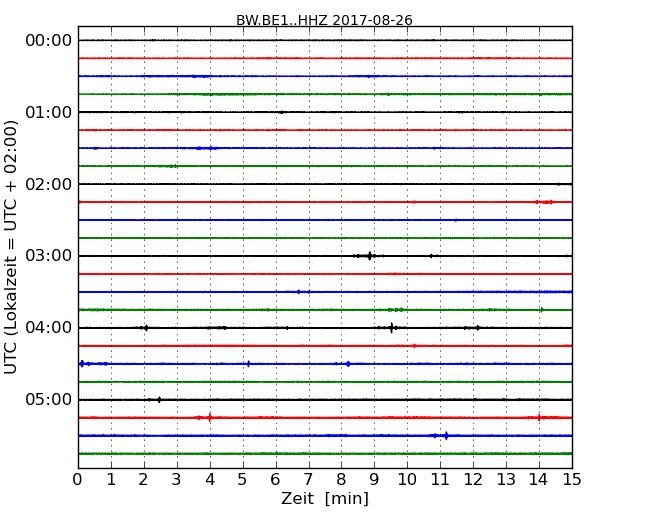Click x-axis tick label 4

click(x=210, y=480)
